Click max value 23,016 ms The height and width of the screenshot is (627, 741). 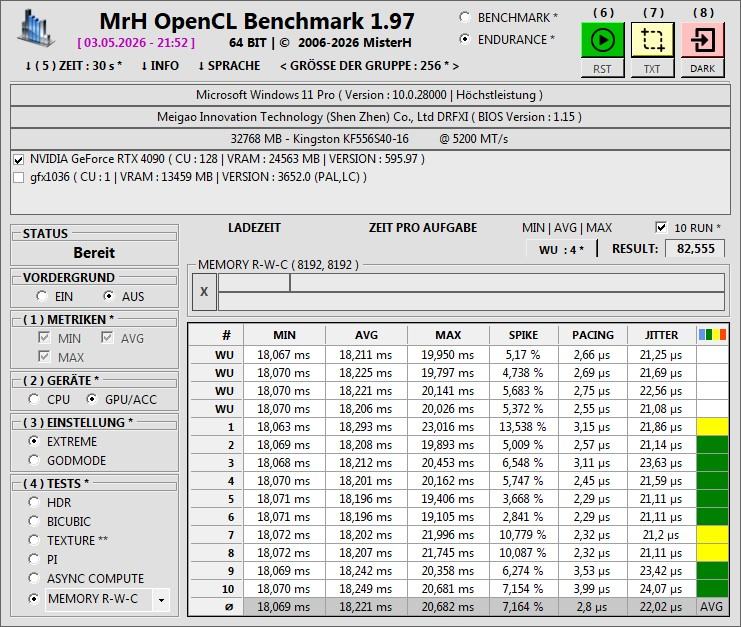pyautogui.click(x=448, y=427)
